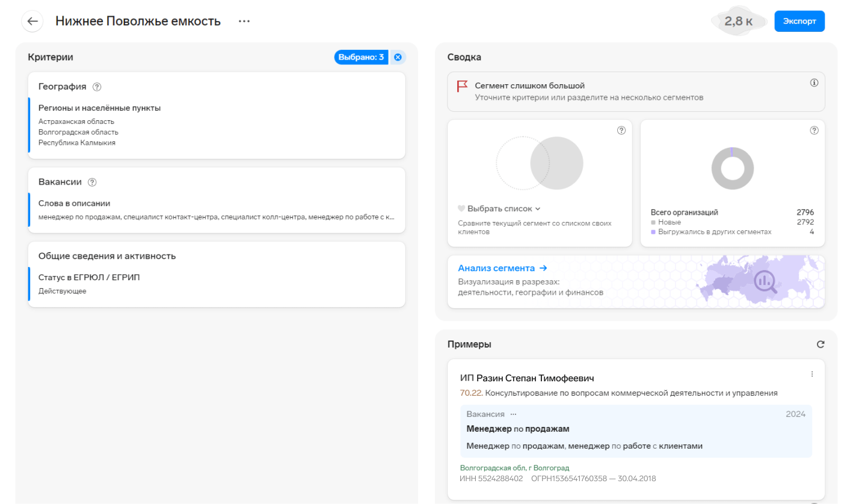This screenshot has height=504, width=853.
Task: Refresh examples with the reload icon
Action: 821,345
